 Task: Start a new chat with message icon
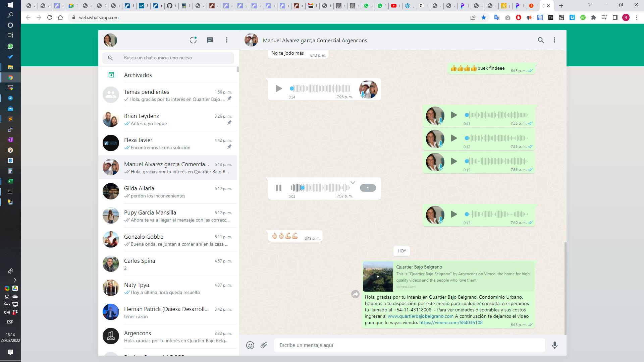click(x=210, y=40)
